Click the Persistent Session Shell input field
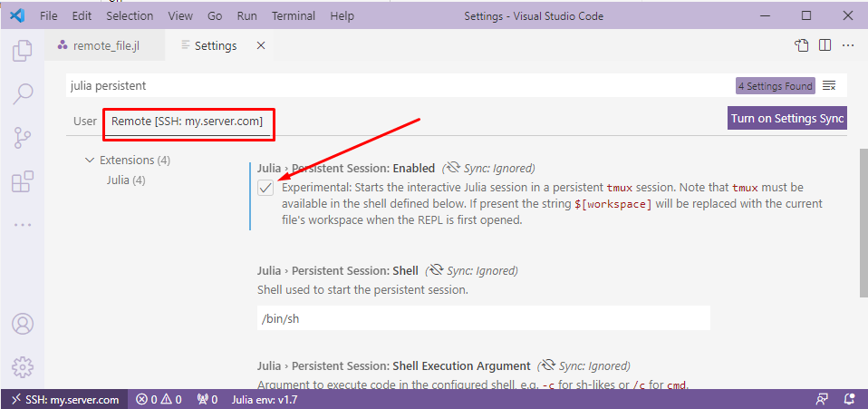 pyautogui.click(x=483, y=318)
